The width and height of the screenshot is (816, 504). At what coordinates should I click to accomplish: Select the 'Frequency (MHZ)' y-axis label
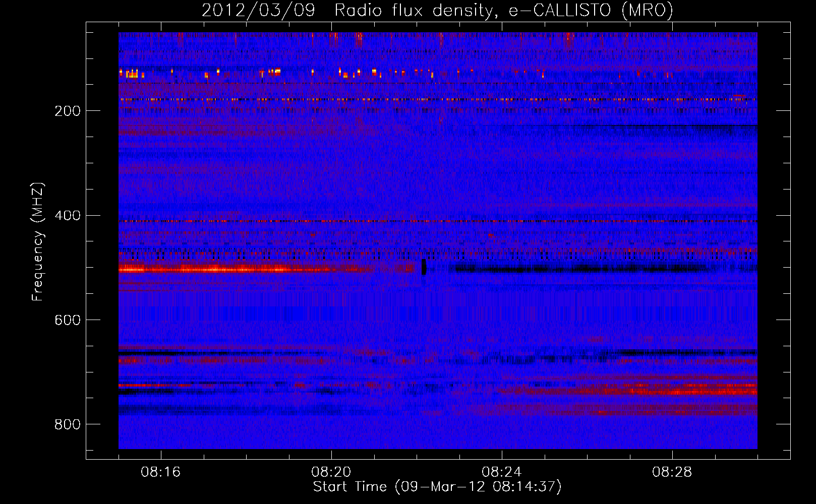pos(38,242)
